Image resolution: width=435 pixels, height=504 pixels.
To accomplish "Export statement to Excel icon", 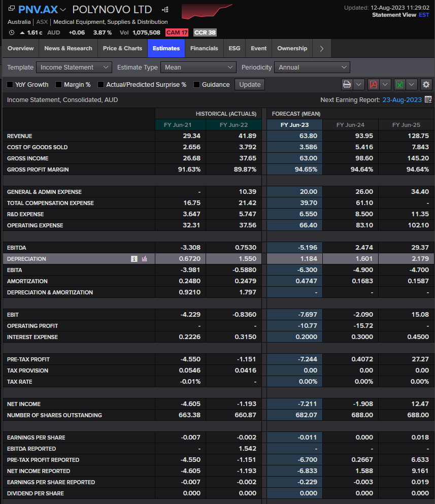I will (399, 85).
